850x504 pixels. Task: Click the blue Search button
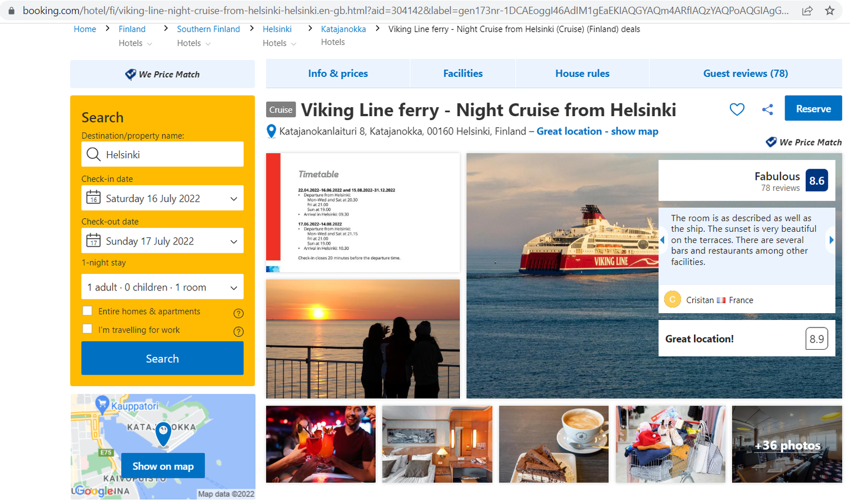pyautogui.click(x=162, y=358)
